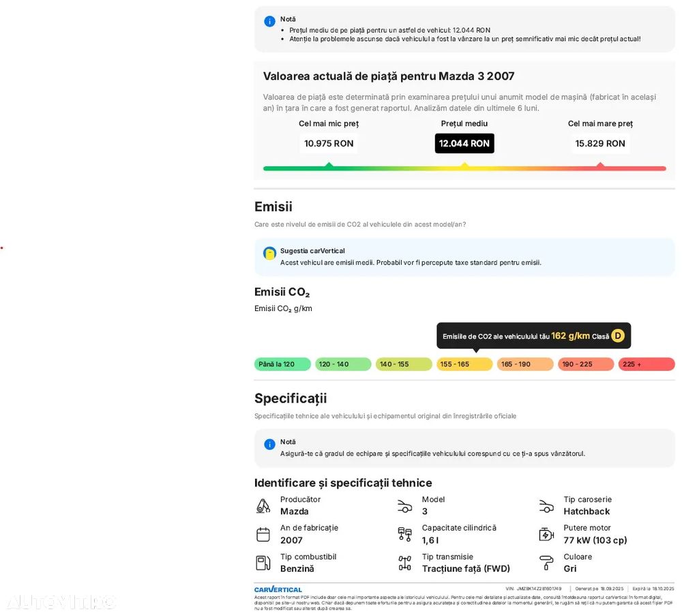Image resolution: width=682 pixels, height=616 pixels.
Task: Click the info icon in top Notă box
Action: (269, 21)
